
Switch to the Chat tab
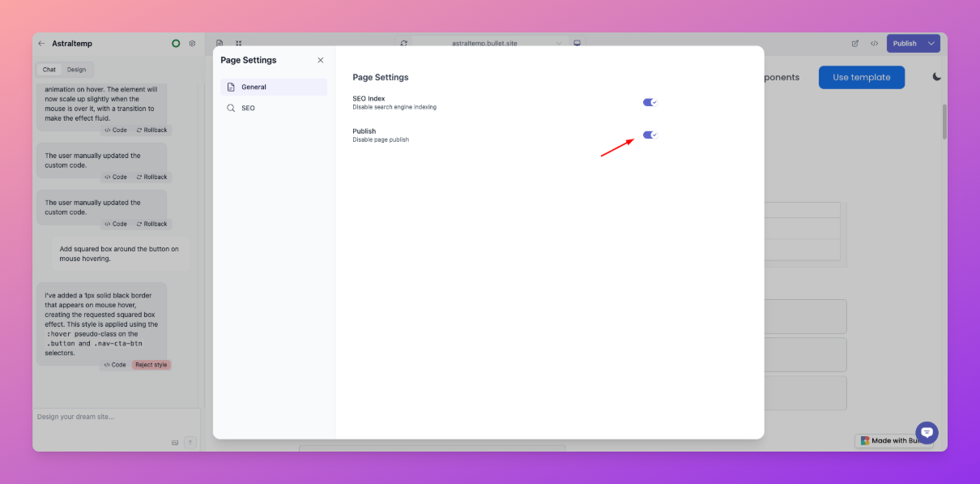[x=49, y=70]
